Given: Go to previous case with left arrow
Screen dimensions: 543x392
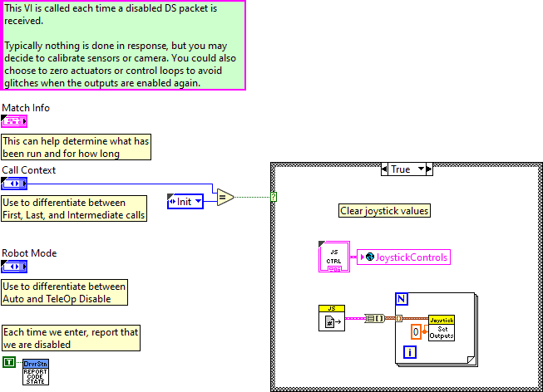Looking at the screenshot, I should pos(383,169).
